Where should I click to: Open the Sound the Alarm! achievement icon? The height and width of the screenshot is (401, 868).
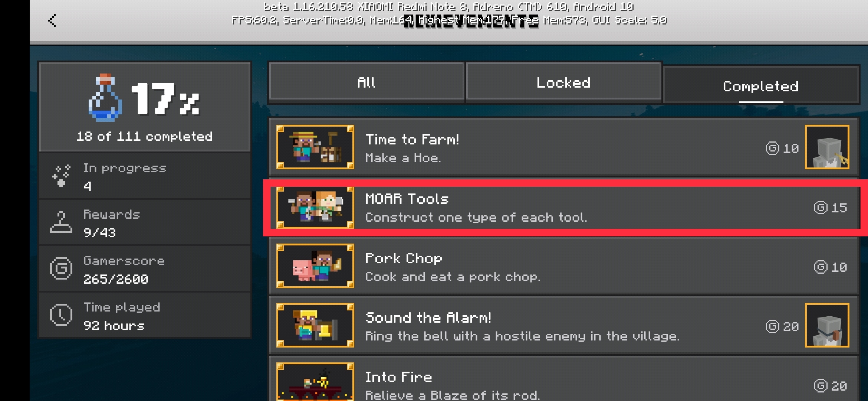(315, 325)
